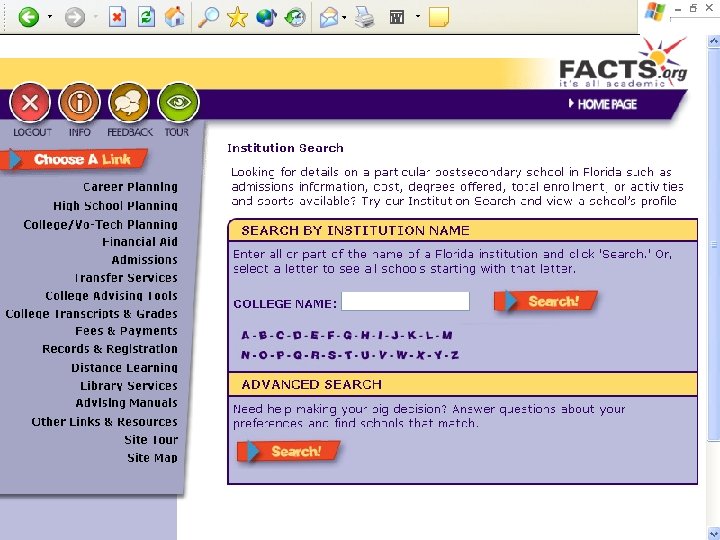Image resolution: width=720 pixels, height=540 pixels.
Task: Expand the Mail icon dropdown arrow
Action: 344,17
